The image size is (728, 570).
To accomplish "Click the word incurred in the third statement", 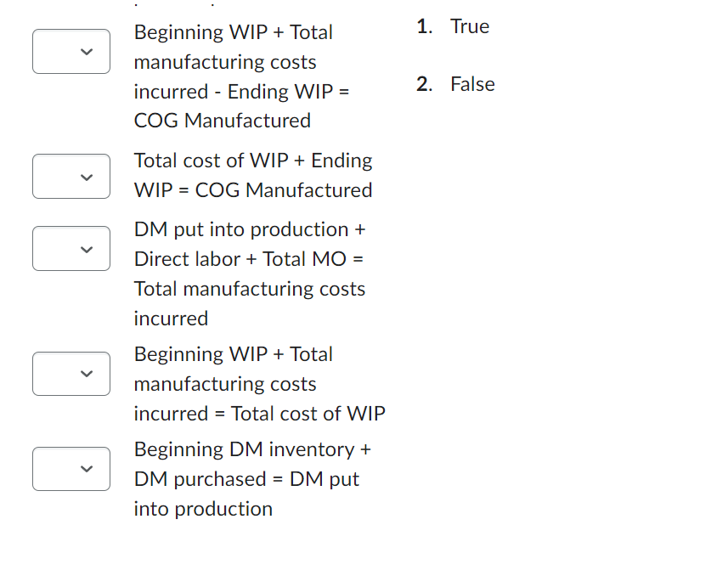I will [x=168, y=319].
